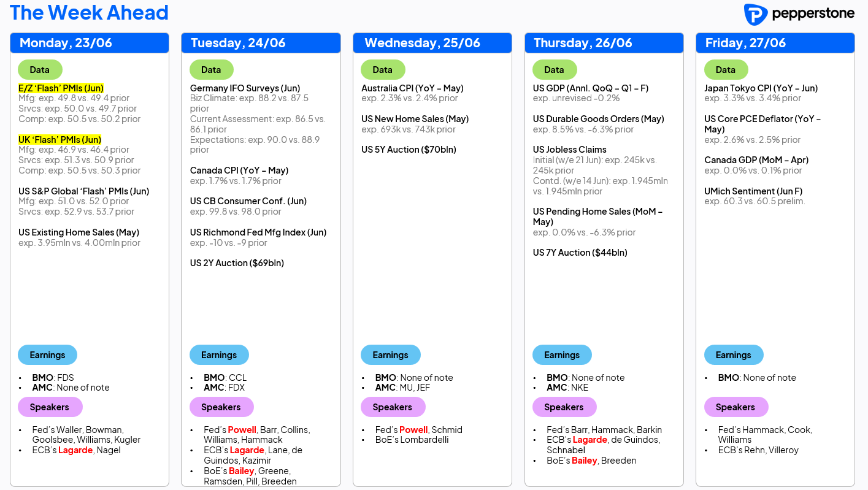Click the red Powell name under Tuesday
This screenshot has height=490, width=868.
(x=242, y=430)
